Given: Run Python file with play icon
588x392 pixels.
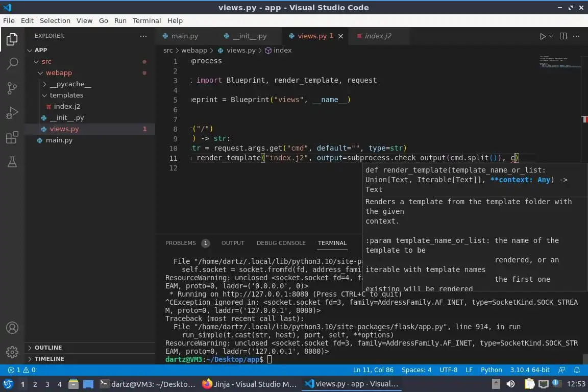Looking at the screenshot, I should 542,36.
